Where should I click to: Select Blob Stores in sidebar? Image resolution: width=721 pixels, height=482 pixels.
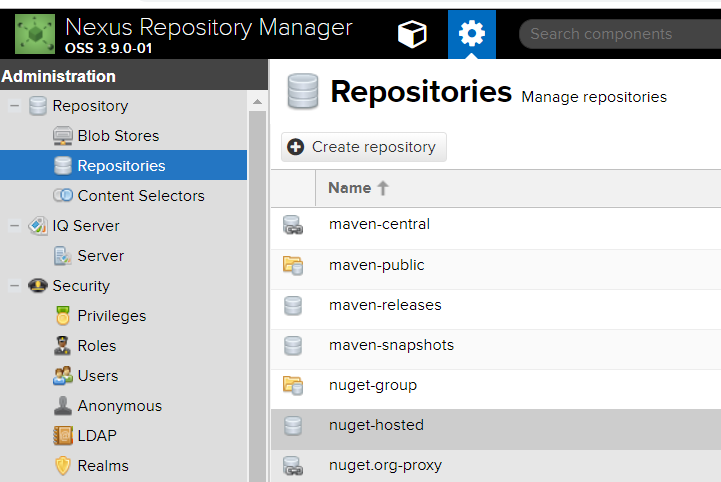118,136
